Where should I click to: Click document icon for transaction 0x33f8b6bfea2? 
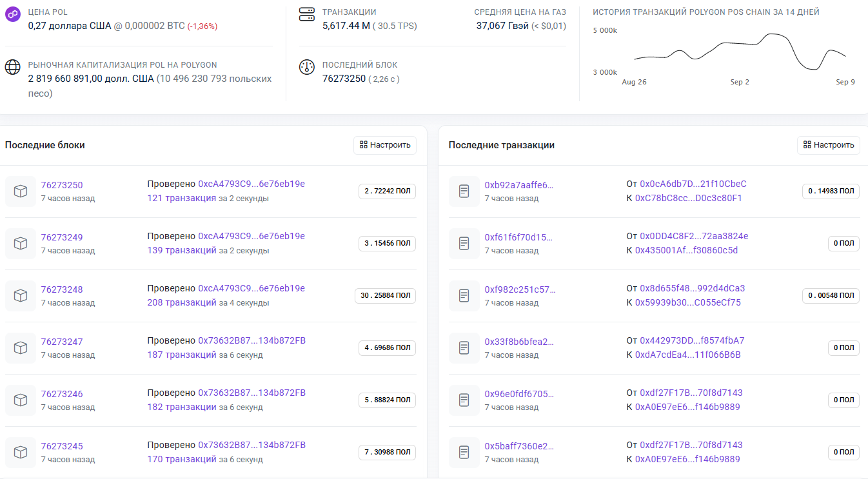tap(464, 348)
